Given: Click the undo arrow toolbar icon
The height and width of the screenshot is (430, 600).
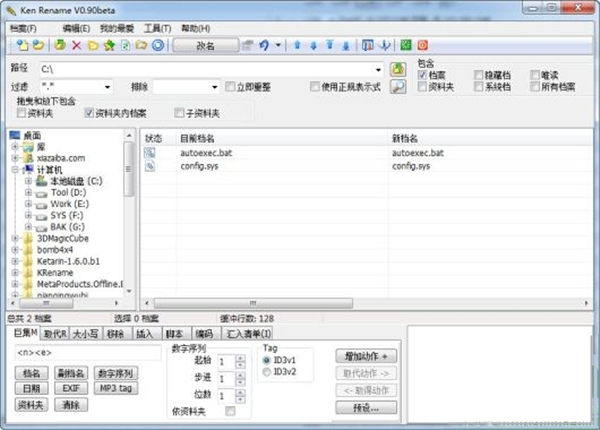Looking at the screenshot, I should (x=263, y=45).
